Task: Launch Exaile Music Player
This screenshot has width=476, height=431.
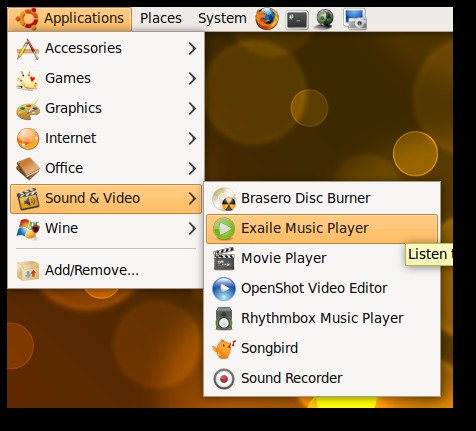Action: pyautogui.click(x=322, y=229)
